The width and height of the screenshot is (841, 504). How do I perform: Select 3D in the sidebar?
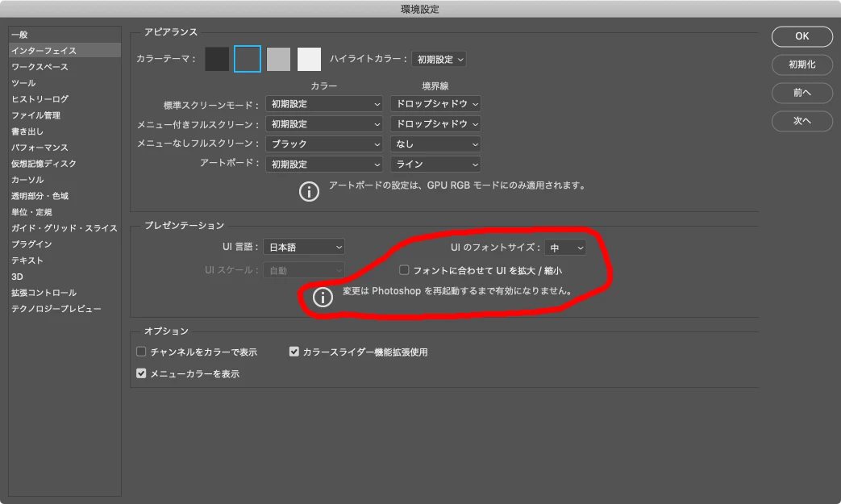[65, 277]
